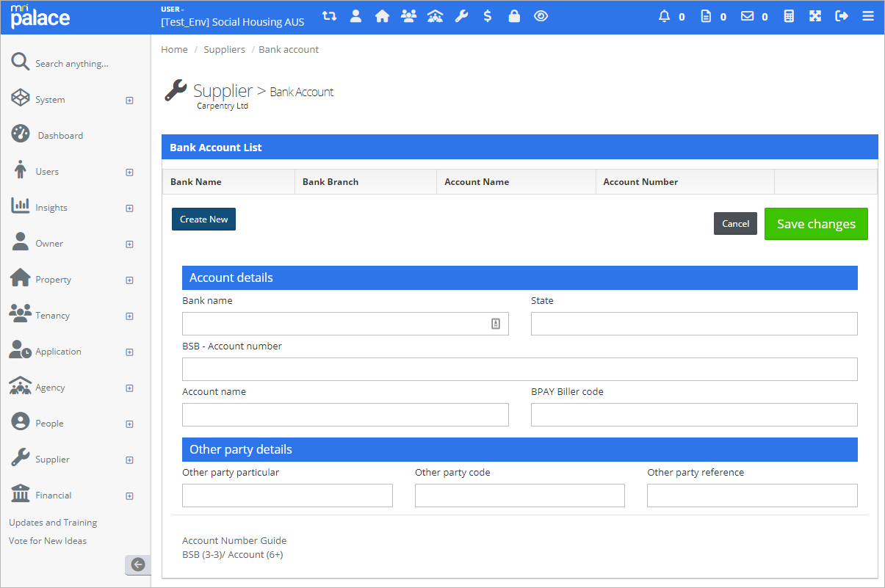
Task: Expand the System menu plus icon
Action: pyautogui.click(x=129, y=101)
